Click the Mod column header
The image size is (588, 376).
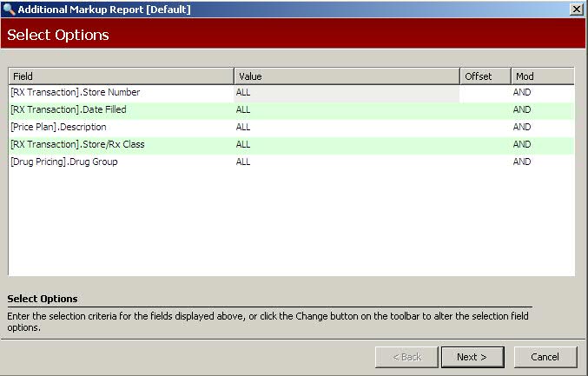tap(542, 76)
